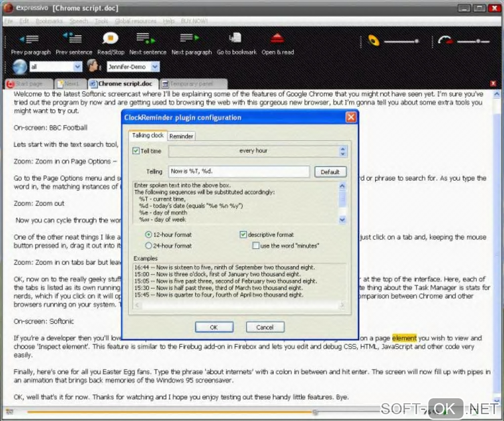The height and width of the screenshot is (421, 504).
Task: Open the File menu
Action: click(x=9, y=21)
